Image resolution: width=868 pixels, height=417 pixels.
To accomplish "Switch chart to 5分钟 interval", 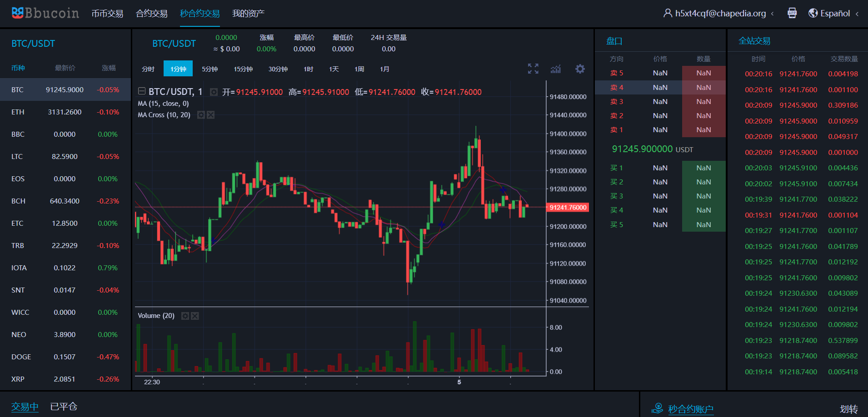I will [210, 69].
